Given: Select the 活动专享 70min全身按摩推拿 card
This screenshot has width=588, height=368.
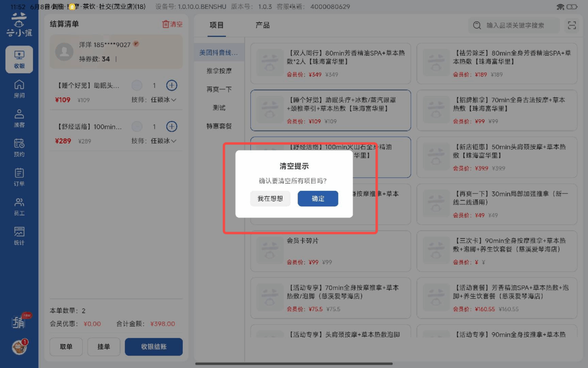Looking at the screenshot, I should click(330, 298).
